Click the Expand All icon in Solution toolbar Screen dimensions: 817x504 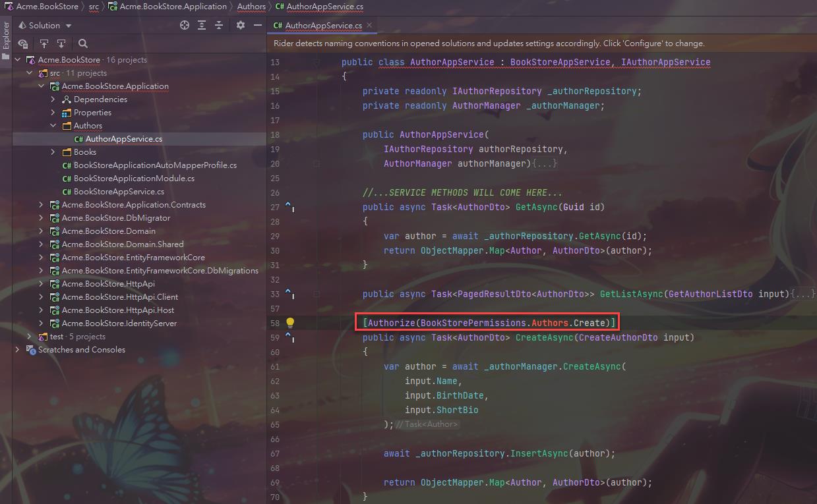coord(202,25)
